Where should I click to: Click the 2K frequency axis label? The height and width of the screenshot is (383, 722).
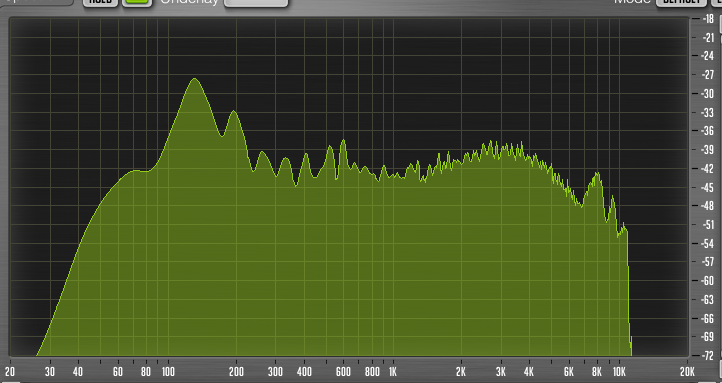point(461,371)
